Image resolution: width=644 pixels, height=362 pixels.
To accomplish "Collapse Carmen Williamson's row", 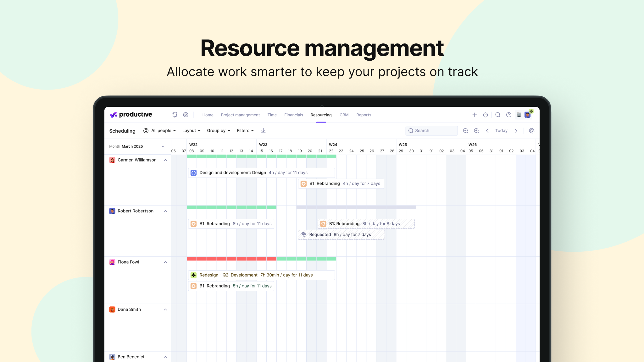I will click(x=165, y=160).
